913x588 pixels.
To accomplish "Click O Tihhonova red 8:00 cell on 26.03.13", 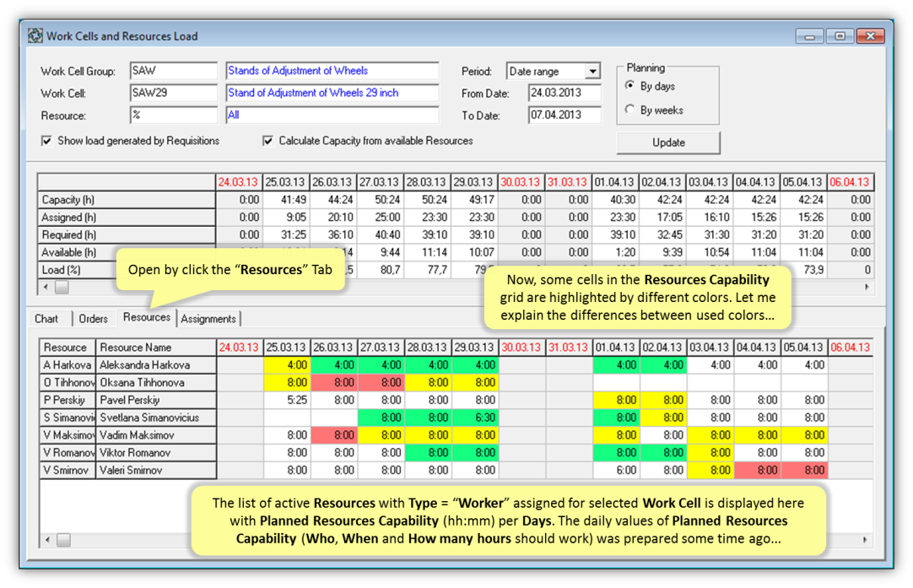I will pos(333,382).
